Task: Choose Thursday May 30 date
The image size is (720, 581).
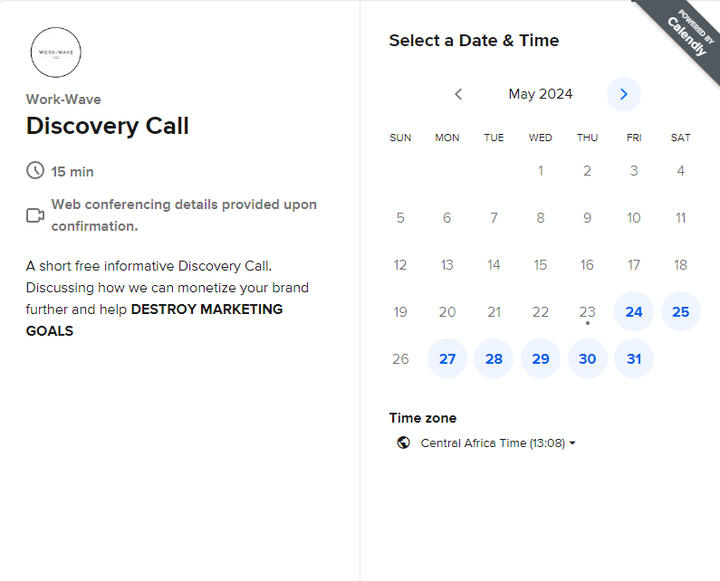Action: tap(587, 359)
